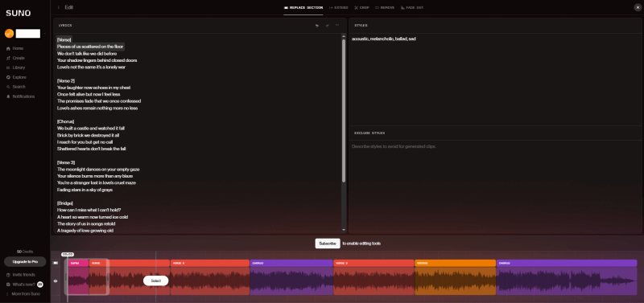Switch to the Extend tab
This screenshot has height=303, width=644.
point(339,8)
